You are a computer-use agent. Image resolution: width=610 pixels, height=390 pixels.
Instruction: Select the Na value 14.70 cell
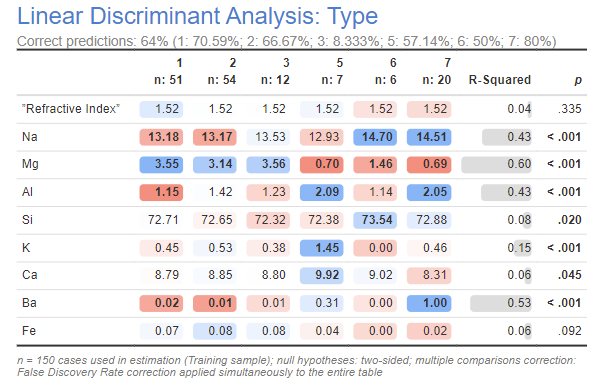pos(375,137)
